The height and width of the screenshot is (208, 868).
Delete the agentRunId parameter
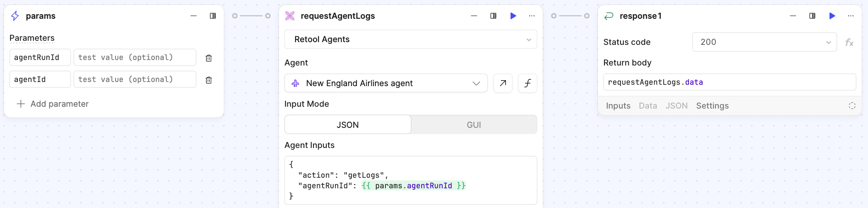(x=209, y=58)
